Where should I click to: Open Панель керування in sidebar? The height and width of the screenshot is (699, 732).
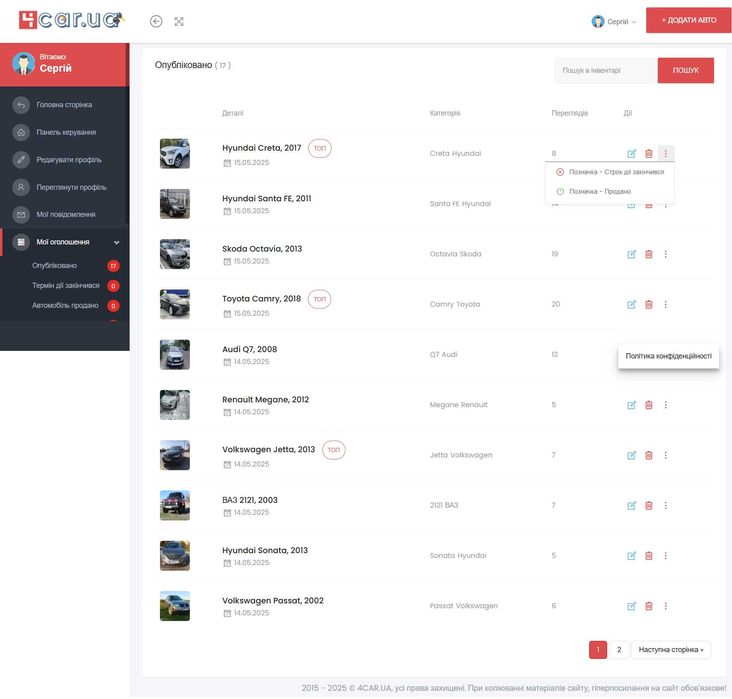tap(64, 133)
